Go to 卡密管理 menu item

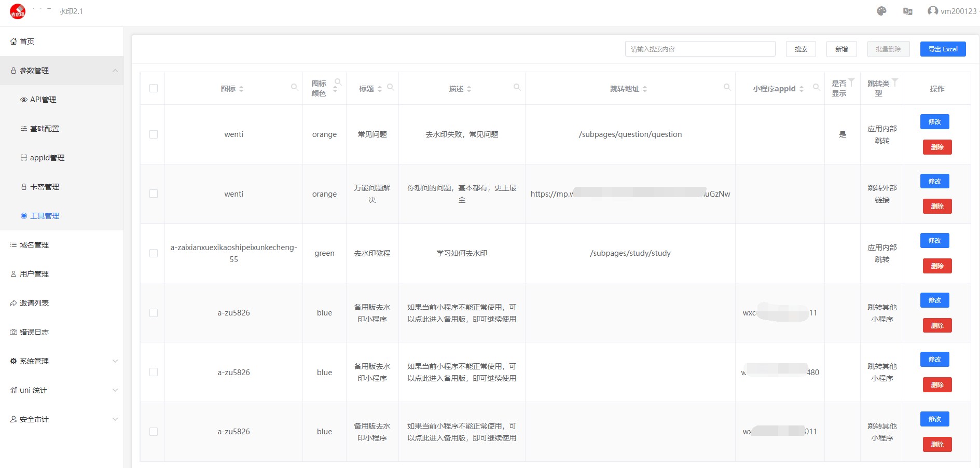pyautogui.click(x=45, y=187)
